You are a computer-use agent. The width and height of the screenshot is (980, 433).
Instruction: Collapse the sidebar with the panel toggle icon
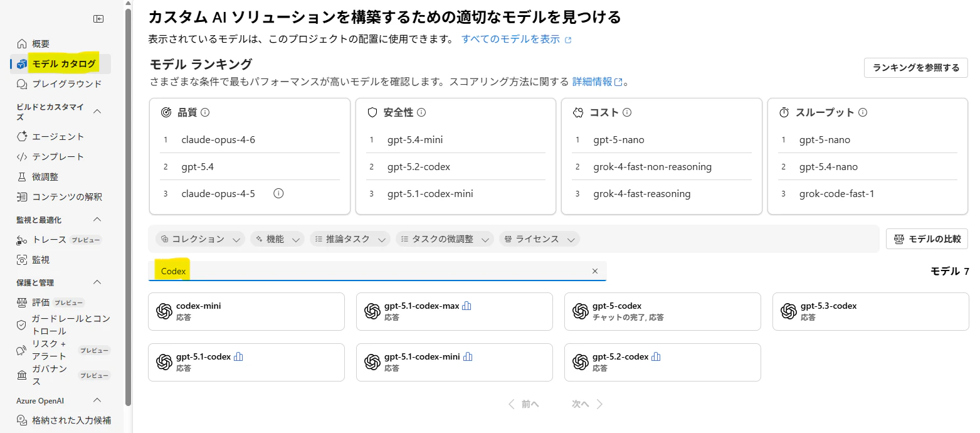[x=98, y=19]
